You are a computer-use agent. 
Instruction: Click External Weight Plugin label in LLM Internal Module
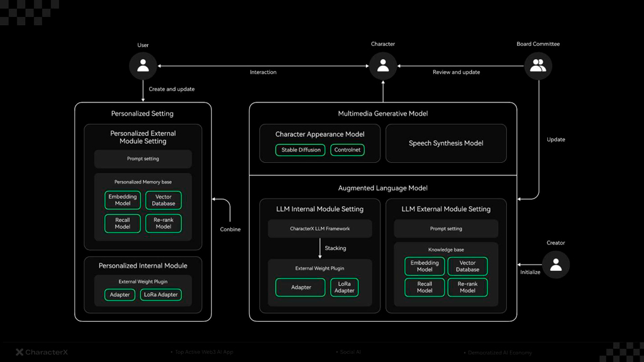pos(320,268)
